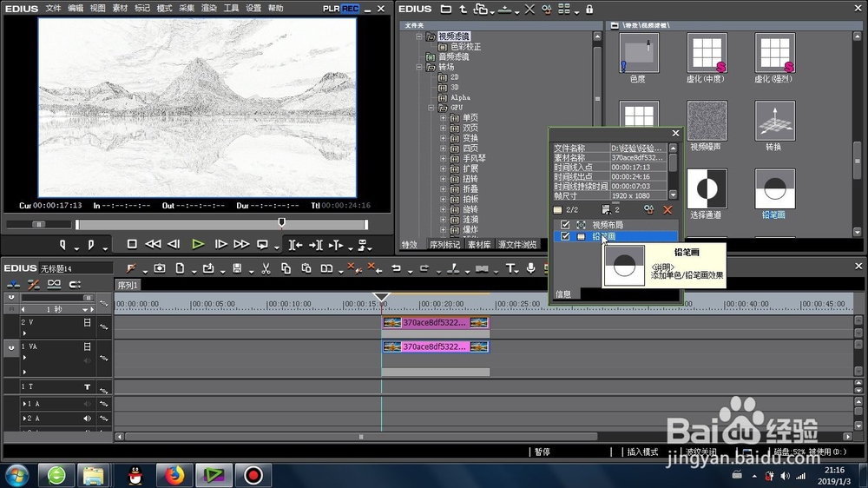Open the 工具 menu

point(231,9)
